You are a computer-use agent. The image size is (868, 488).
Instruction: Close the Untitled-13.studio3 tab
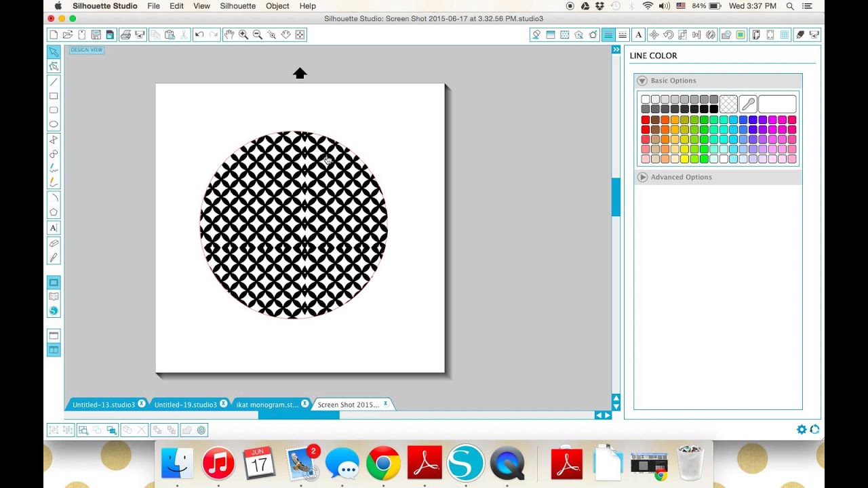pos(141,404)
